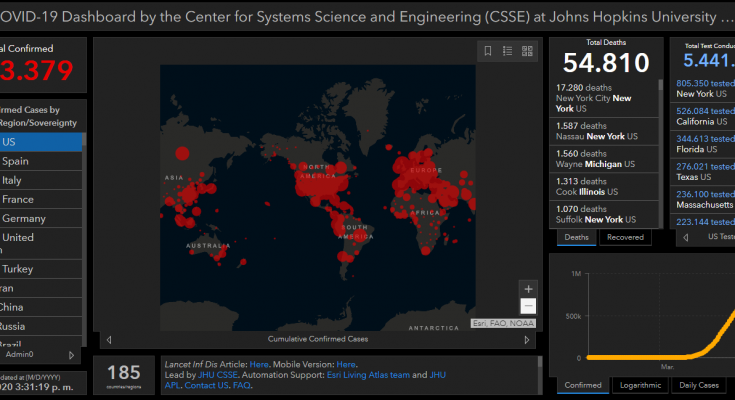The height and width of the screenshot is (400, 735).
Task: Switch to the Deaths tab
Action: click(577, 237)
